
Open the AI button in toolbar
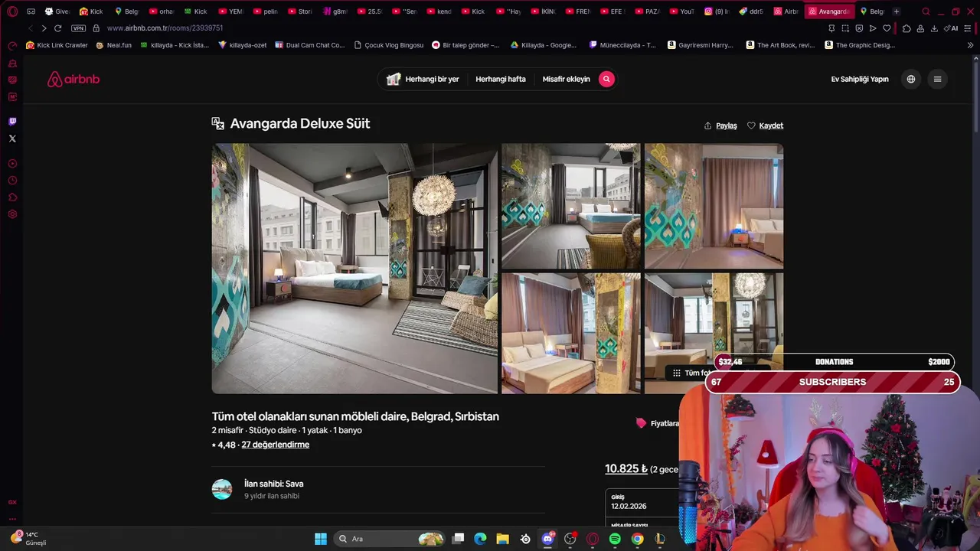coord(952,28)
